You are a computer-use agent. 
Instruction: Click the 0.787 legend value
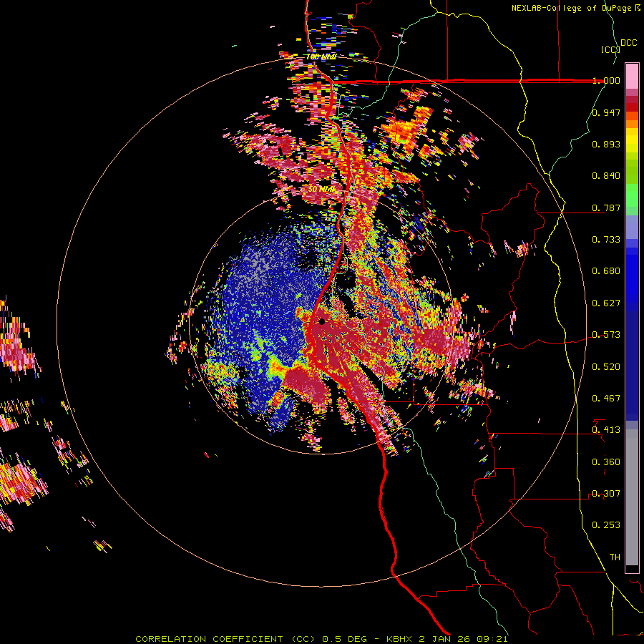tap(606, 208)
